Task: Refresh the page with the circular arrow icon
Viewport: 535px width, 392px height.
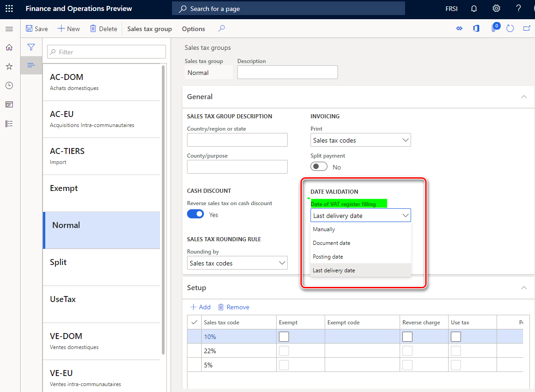Action: 510,28
